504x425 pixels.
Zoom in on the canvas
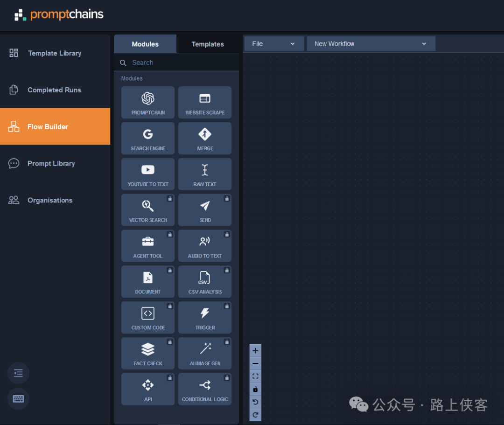click(x=255, y=350)
